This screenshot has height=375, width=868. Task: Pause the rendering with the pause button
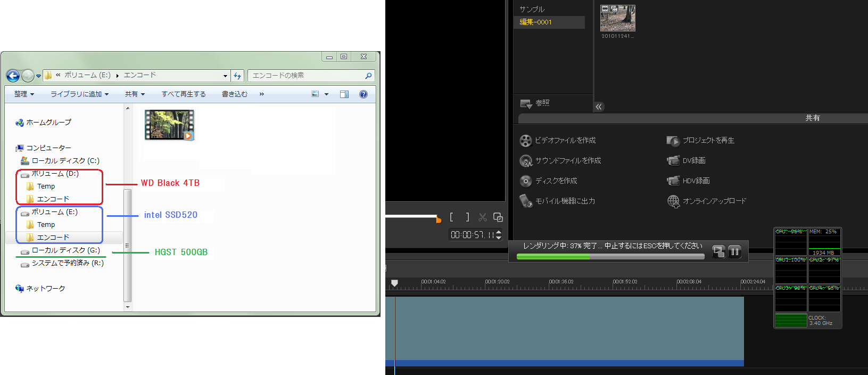tap(734, 251)
